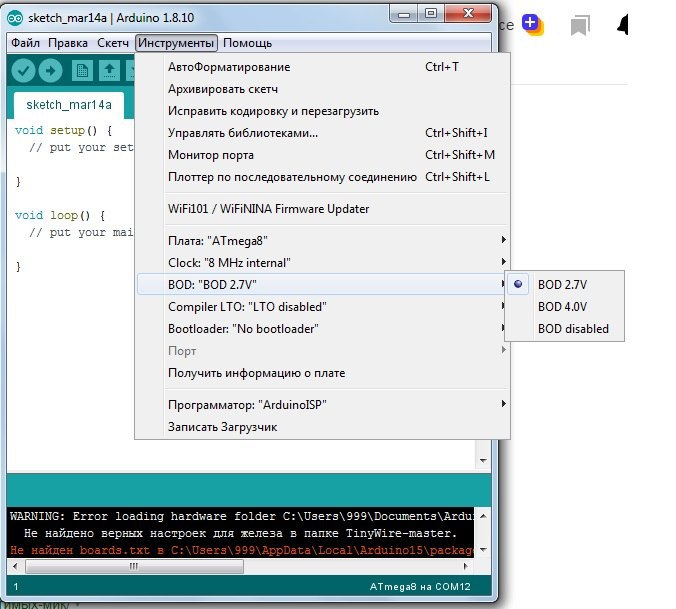Click the horizontal scrollbar left arrow
Image resolution: width=676 pixels, height=609 pixels.
point(15,566)
